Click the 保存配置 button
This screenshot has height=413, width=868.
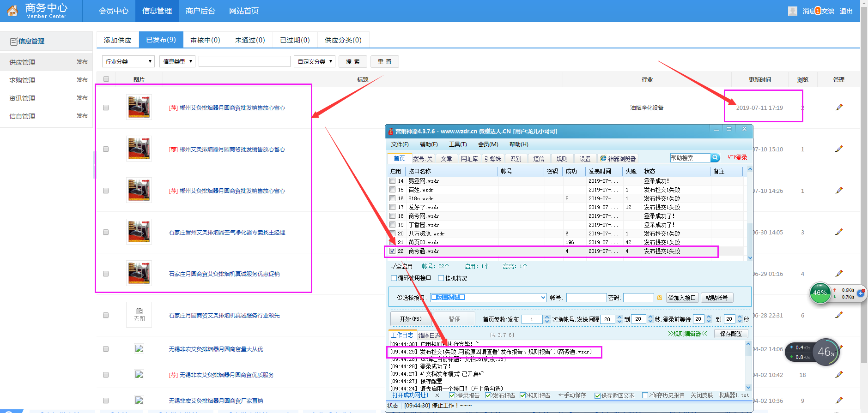pos(731,334)
